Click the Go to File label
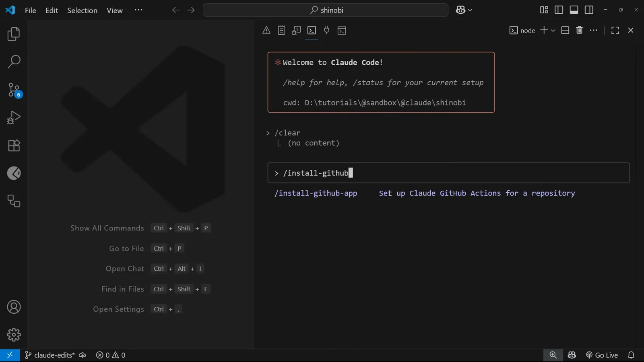Image resolution: width=644 pixels, height=362 pixels. click(x=126, y=249)
